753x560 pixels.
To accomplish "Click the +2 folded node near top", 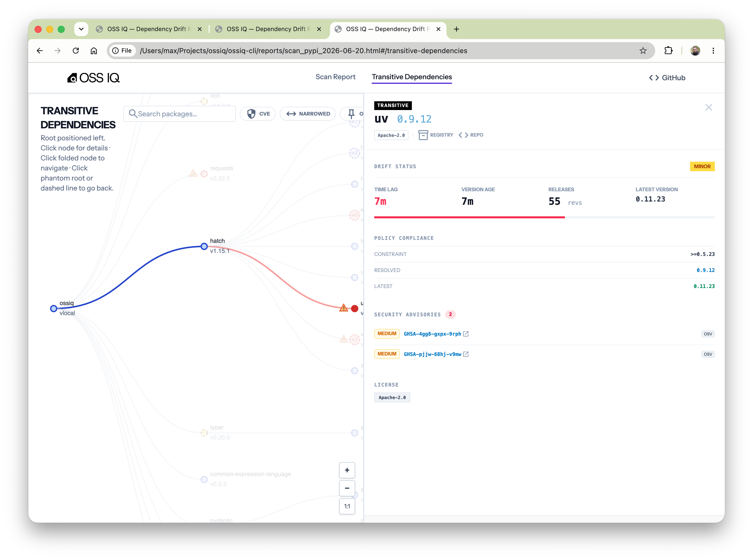I will (354, 153).
